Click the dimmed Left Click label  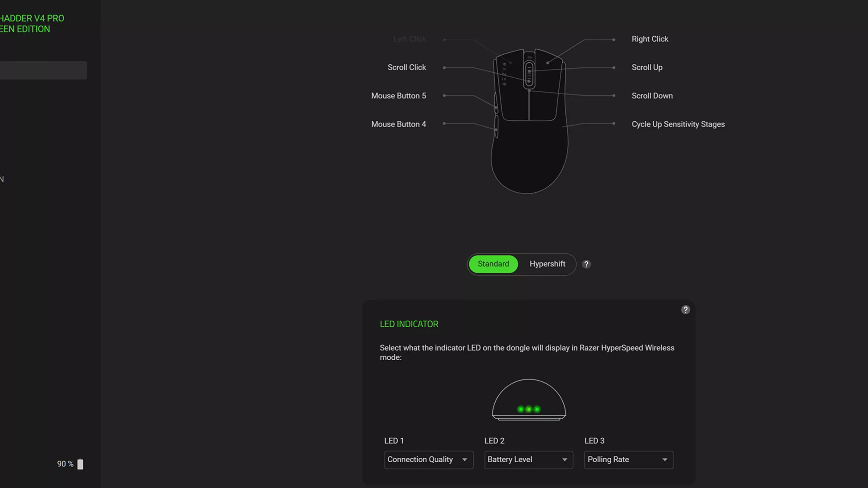click(x=410, y=39)
